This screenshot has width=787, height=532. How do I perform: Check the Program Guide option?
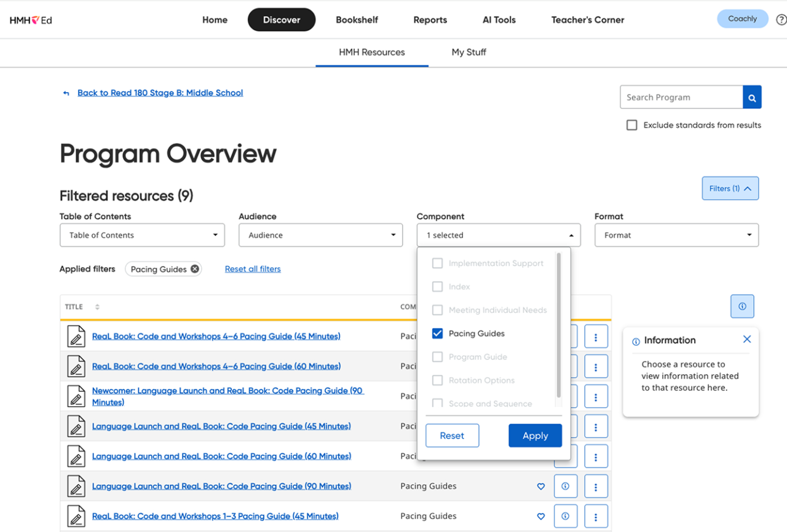point(437,357)
